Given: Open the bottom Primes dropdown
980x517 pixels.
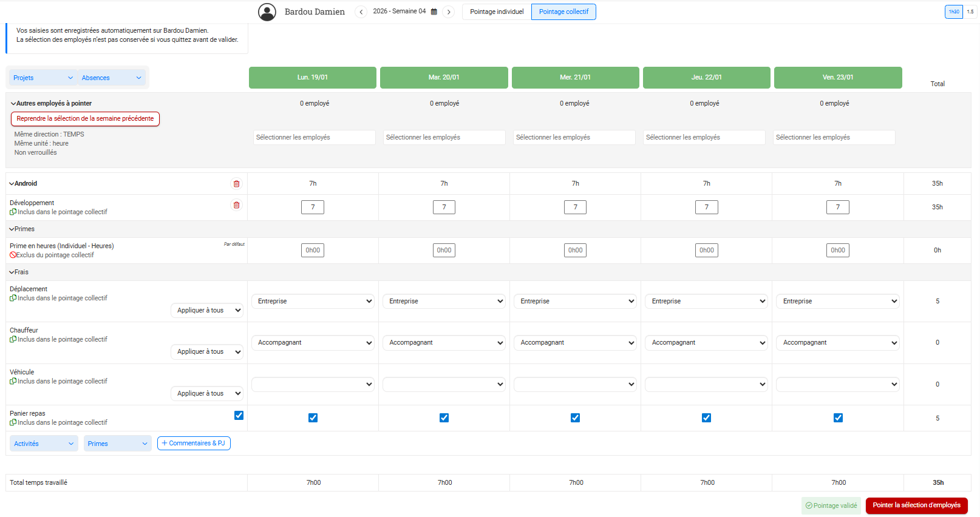Looking at the screenshot, I should tap(118, 444).
